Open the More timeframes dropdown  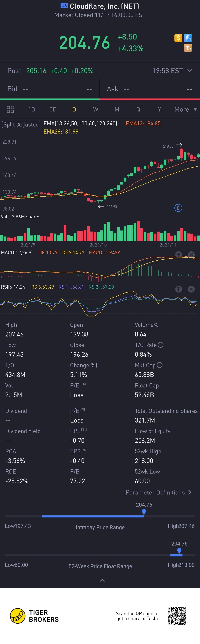(186, 109)
